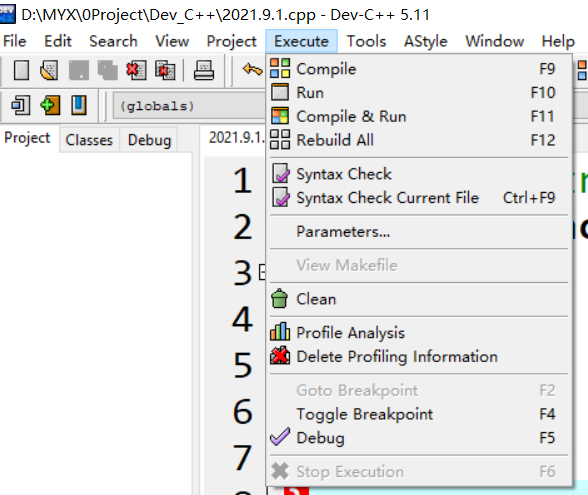Click the New file toolbar icon
This screenshot has height=495, width=588.
tap(21, 70)
